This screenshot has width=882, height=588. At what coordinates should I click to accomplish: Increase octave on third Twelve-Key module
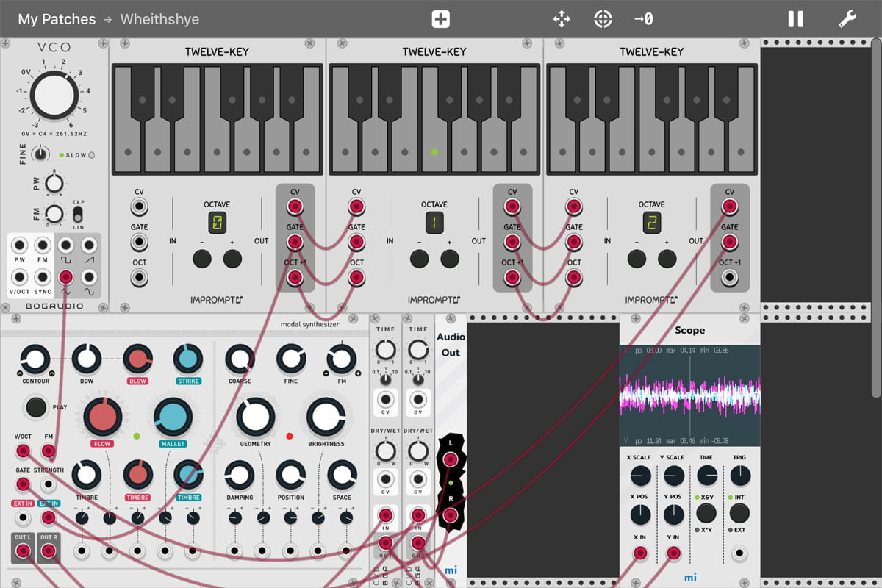pos(667,259)
